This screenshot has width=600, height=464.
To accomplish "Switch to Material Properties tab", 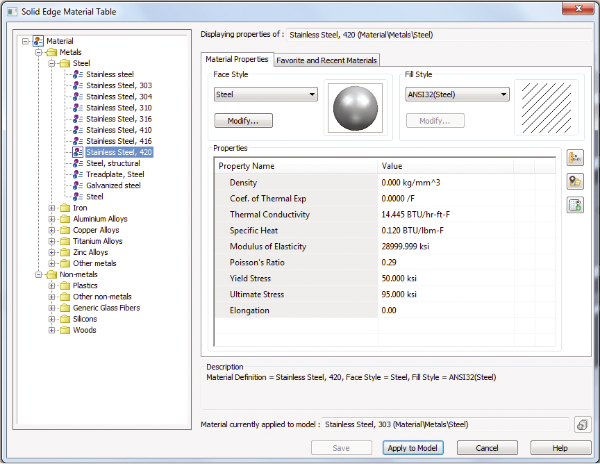I will coord(237,59).
